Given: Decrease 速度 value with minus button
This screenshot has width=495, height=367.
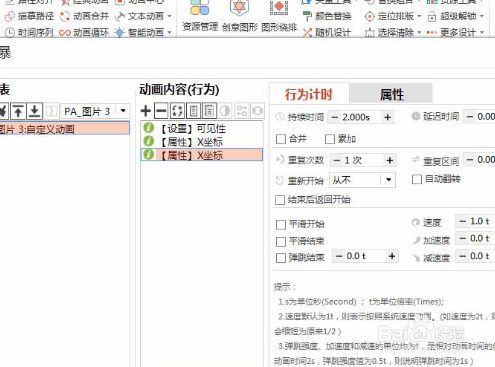Looking at the screenshot, I should tap(463, 221).
